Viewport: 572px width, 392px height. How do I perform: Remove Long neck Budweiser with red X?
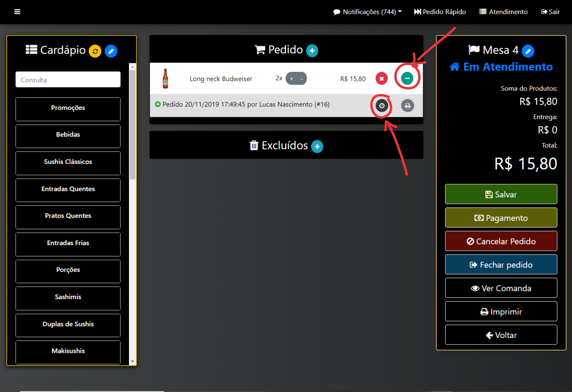click(381, 79)
